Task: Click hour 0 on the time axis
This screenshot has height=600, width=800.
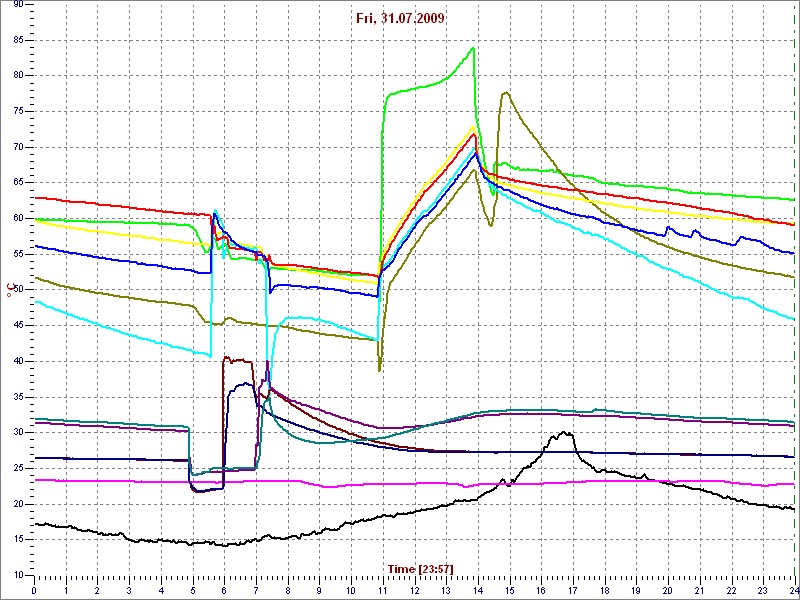Action: click(x=34, y=591)
